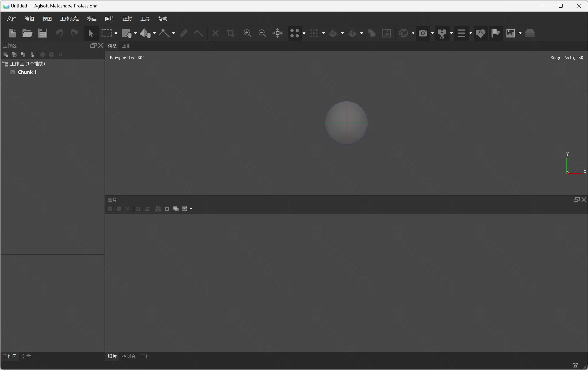Toggle Show markers flag icon

tap(495, 33)
